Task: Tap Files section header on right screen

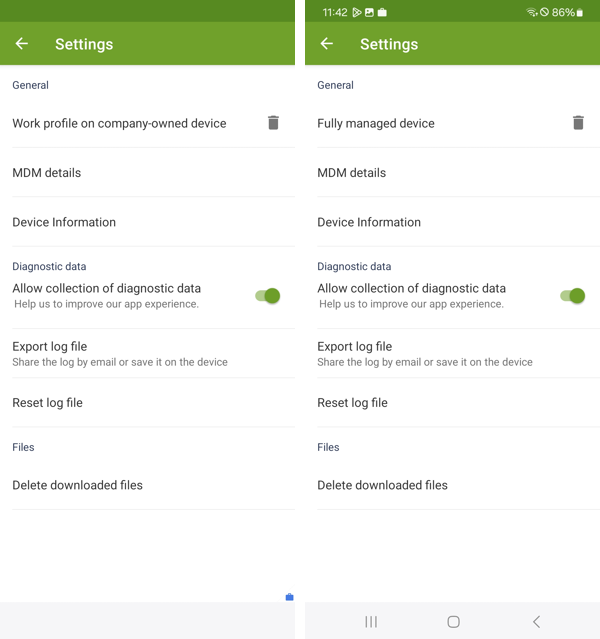Action: [328, 447]
